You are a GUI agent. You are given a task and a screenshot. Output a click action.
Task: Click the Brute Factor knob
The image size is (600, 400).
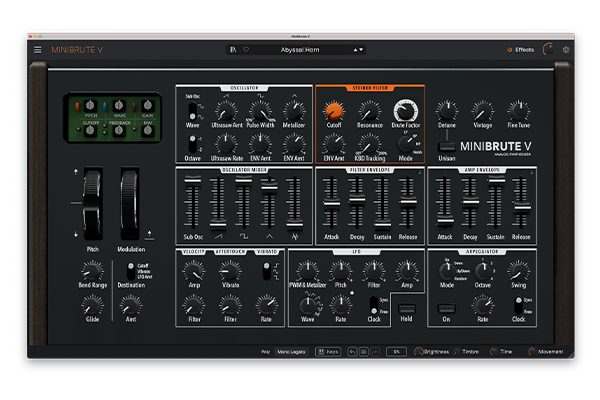[406, 111]
